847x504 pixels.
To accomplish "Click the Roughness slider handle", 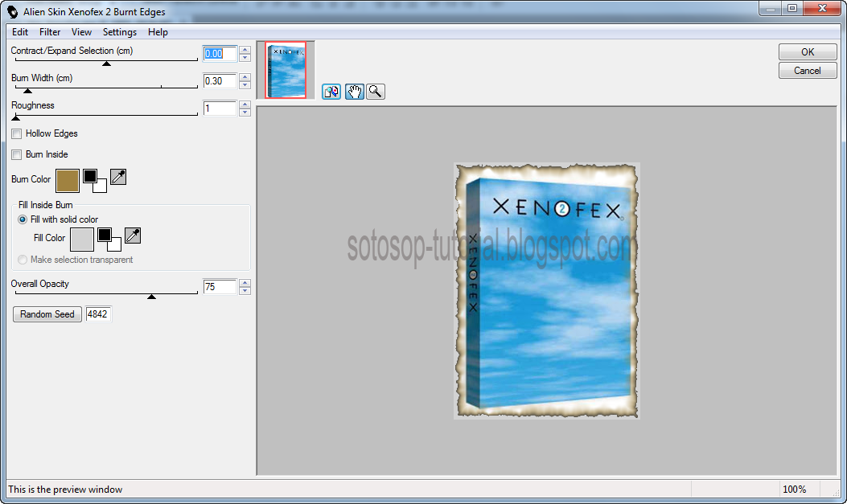I will (x=15, y=117).
